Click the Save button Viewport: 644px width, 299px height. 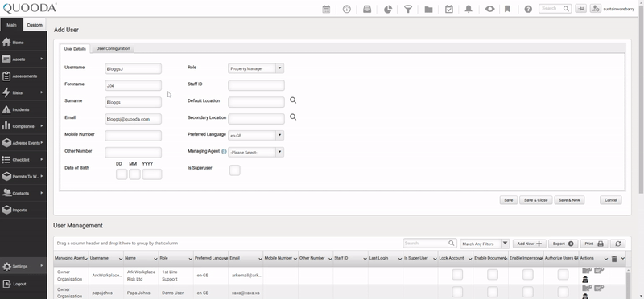(509, 200)
